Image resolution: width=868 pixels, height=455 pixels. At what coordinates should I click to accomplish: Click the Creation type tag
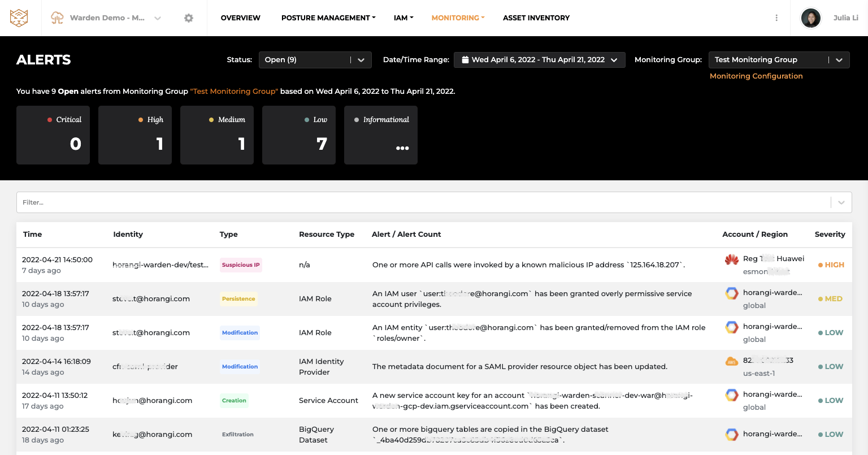[234, 400]
